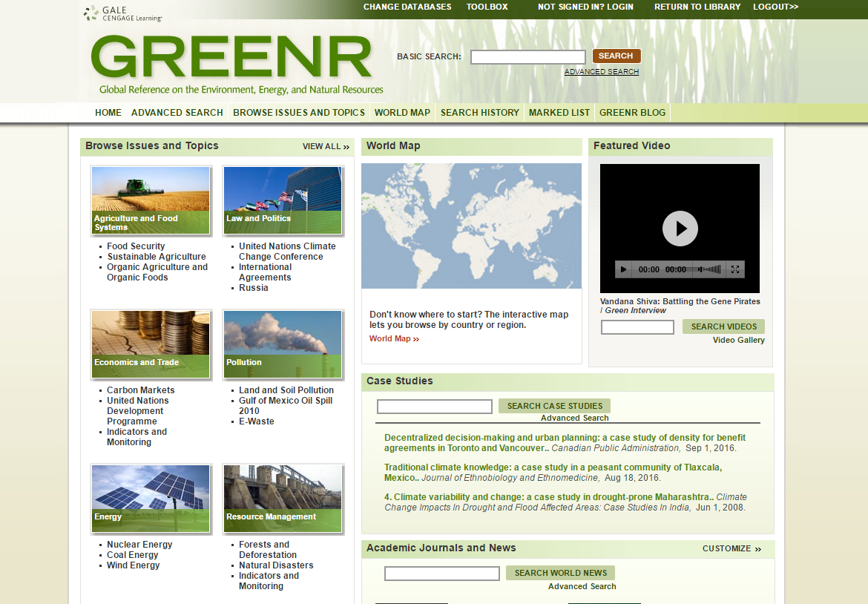Viewport: 868px width, 604px height.
Task: Click the small play icon in the video control bar
Action: coord(623,269)
